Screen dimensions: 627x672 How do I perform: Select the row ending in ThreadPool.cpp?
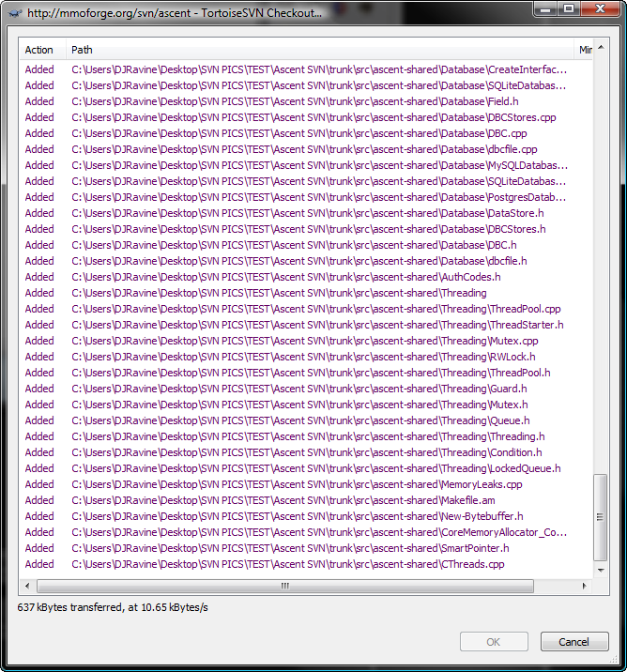point(306,309)
